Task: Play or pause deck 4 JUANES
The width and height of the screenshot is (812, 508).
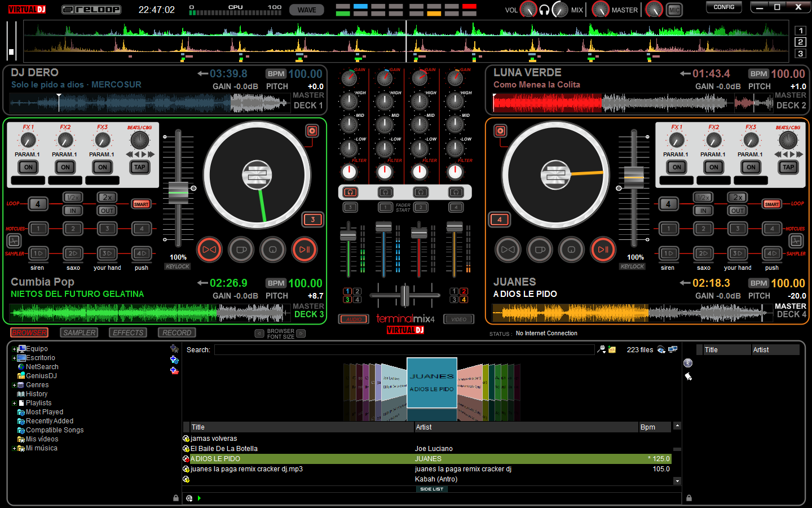Action: coord(603,249)
